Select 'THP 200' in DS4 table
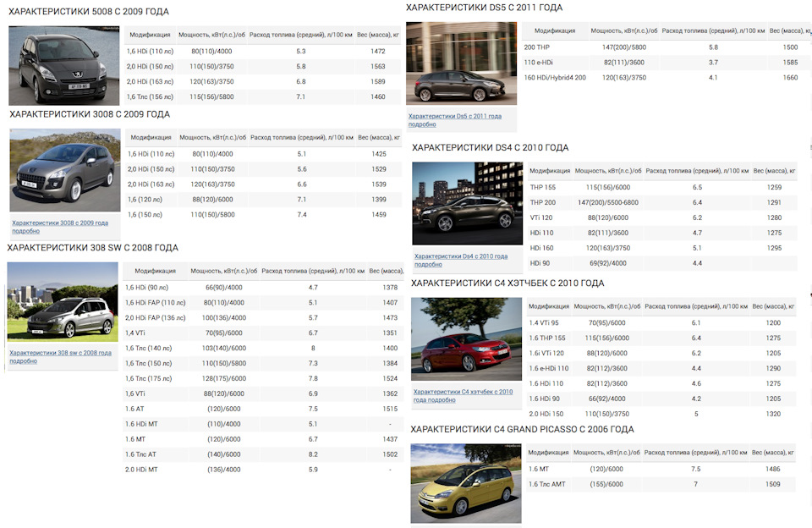 543,202
